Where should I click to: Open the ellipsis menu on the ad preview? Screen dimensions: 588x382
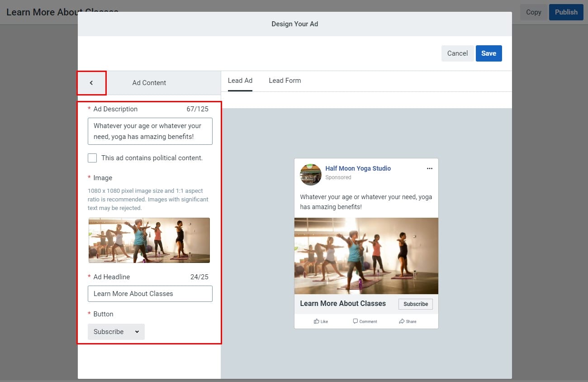429,168
